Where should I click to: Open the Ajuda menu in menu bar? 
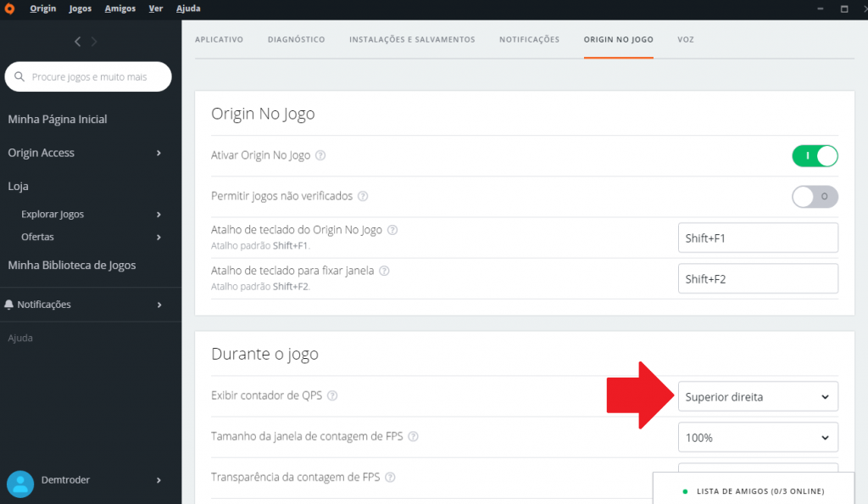[x=188, y=8]
